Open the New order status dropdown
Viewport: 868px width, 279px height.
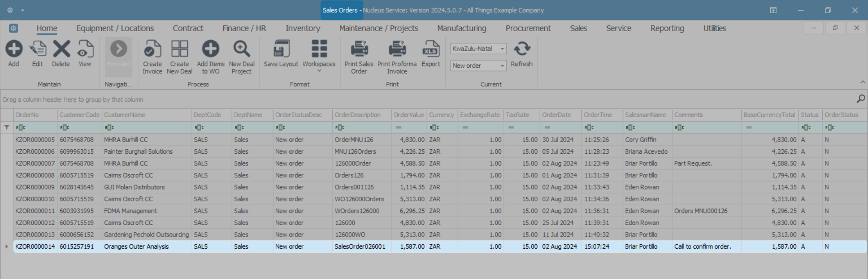502,66
